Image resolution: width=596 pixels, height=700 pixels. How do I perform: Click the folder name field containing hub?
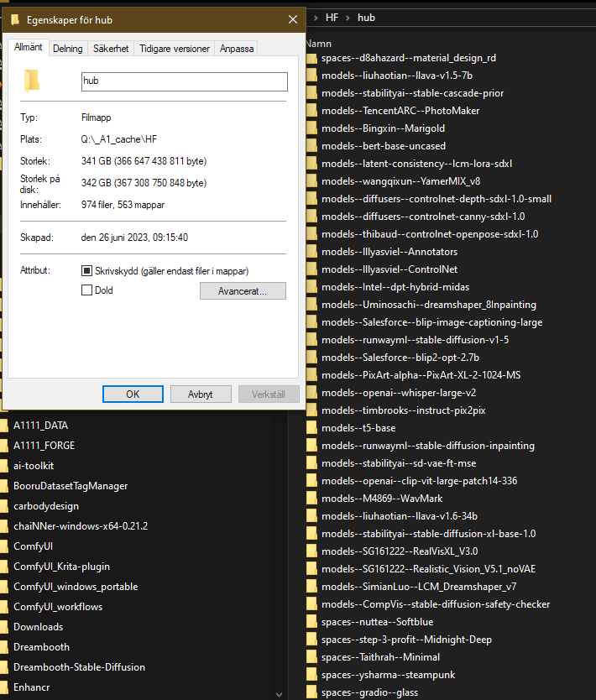click(x=185, y=81)
